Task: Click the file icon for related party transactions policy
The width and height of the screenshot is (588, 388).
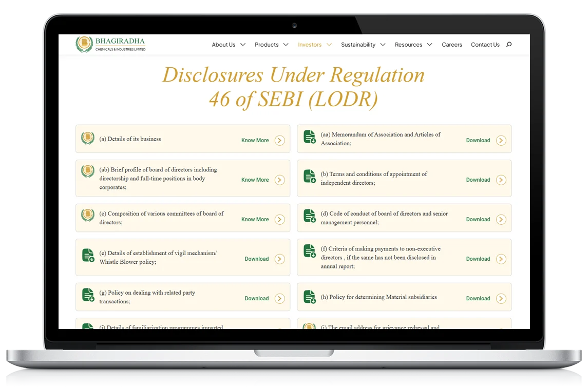Action: [x=88, y=295]
